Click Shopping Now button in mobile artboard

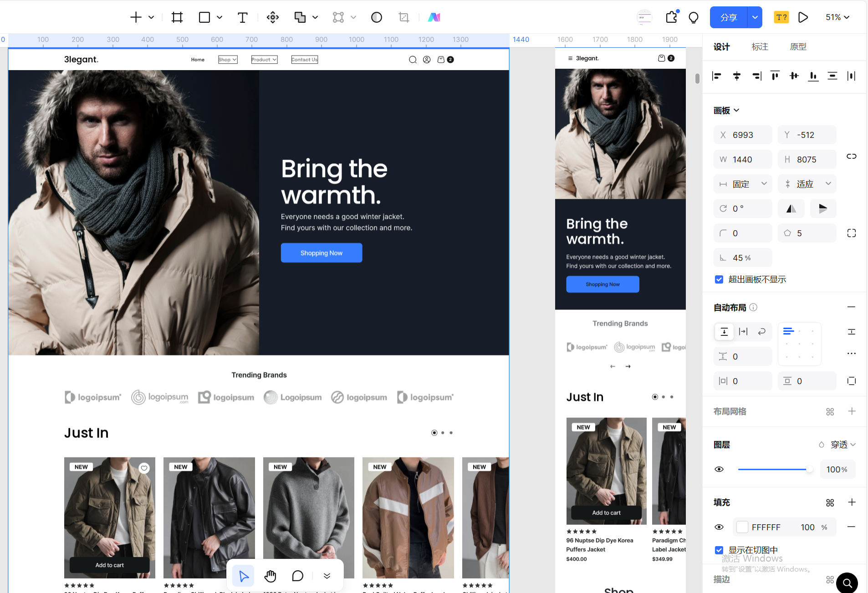(602, 284)
